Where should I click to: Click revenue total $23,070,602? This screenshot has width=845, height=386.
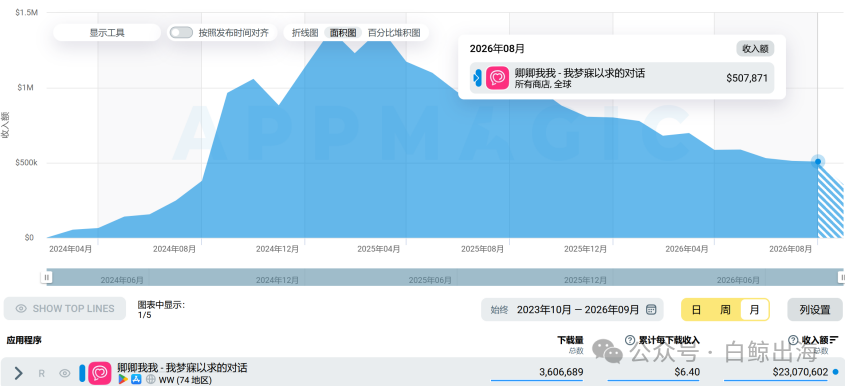click(800, 371)
